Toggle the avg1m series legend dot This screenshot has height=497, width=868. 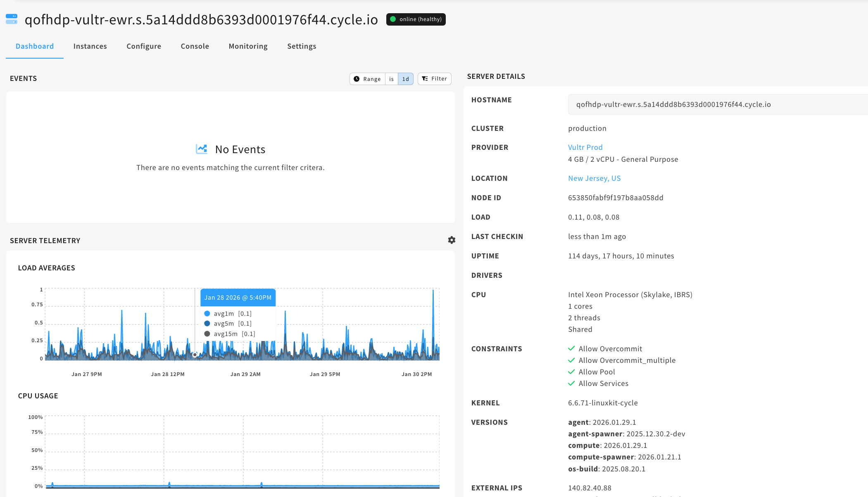[207, 314]
